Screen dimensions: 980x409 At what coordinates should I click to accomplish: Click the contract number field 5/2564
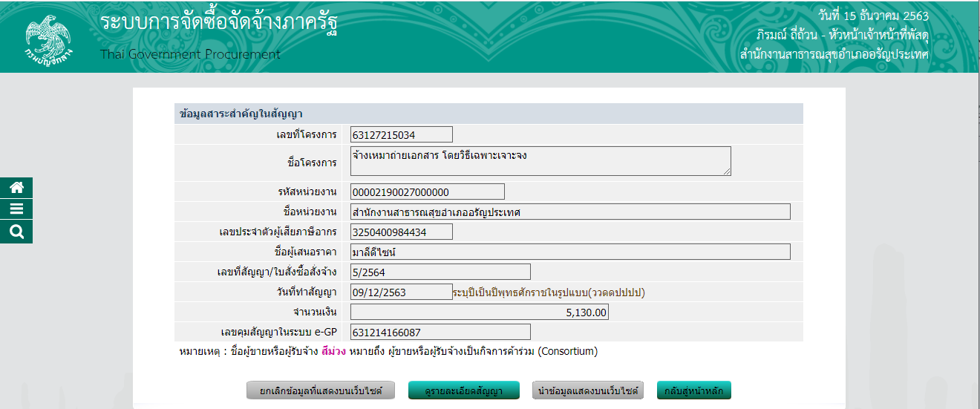[x=440, y=272]
